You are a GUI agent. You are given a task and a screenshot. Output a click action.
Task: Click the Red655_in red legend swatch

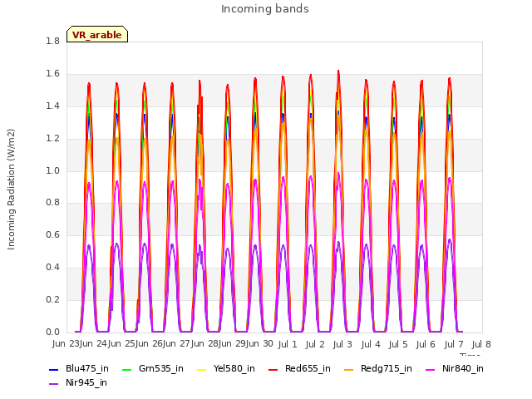273,369
